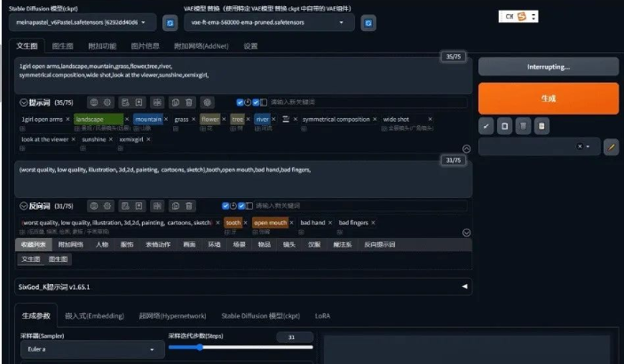The image size is (624, 364).
Task: Clear selected styles with the x icon
Action: (580, 146)
